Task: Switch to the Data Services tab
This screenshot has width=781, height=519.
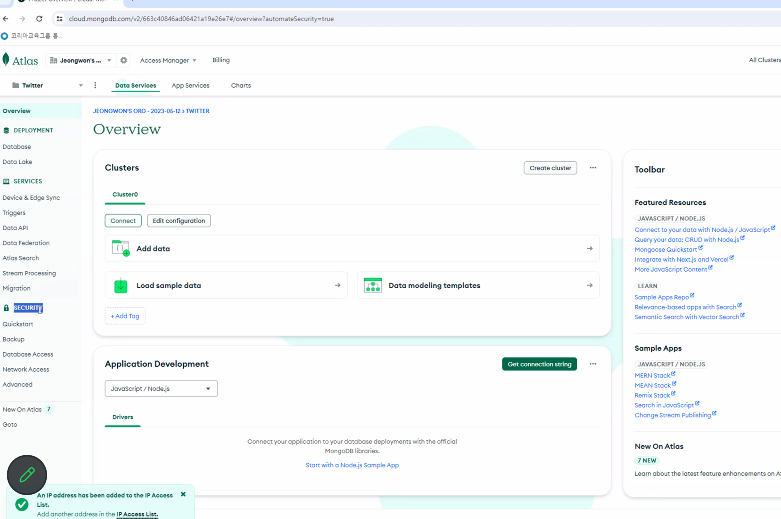Action: [135, 86]
